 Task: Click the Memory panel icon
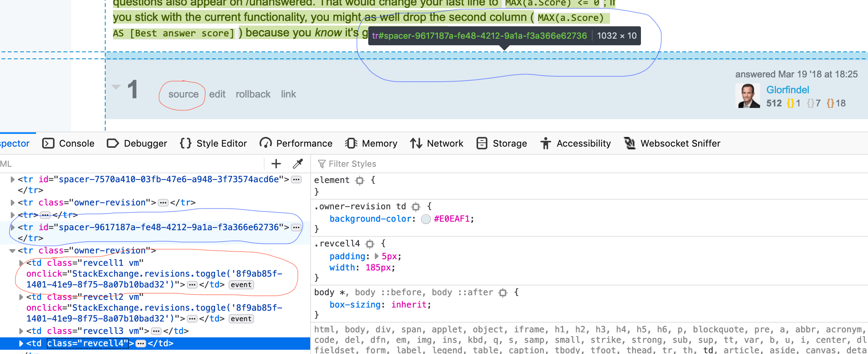coord(351,143)
